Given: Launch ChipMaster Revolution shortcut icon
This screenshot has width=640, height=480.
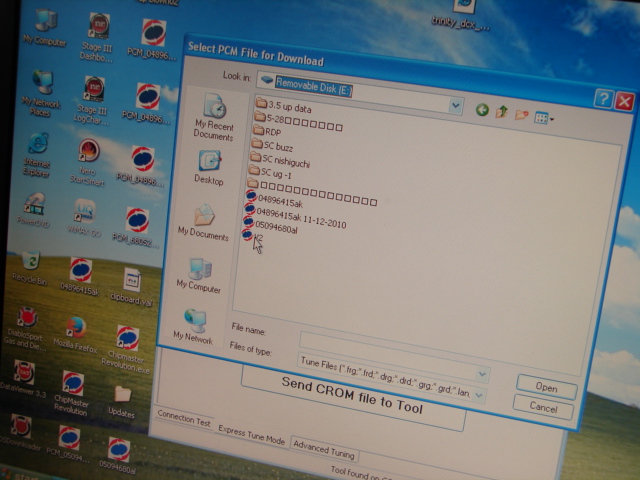Looking at the screenshot, I should [72, 393].
